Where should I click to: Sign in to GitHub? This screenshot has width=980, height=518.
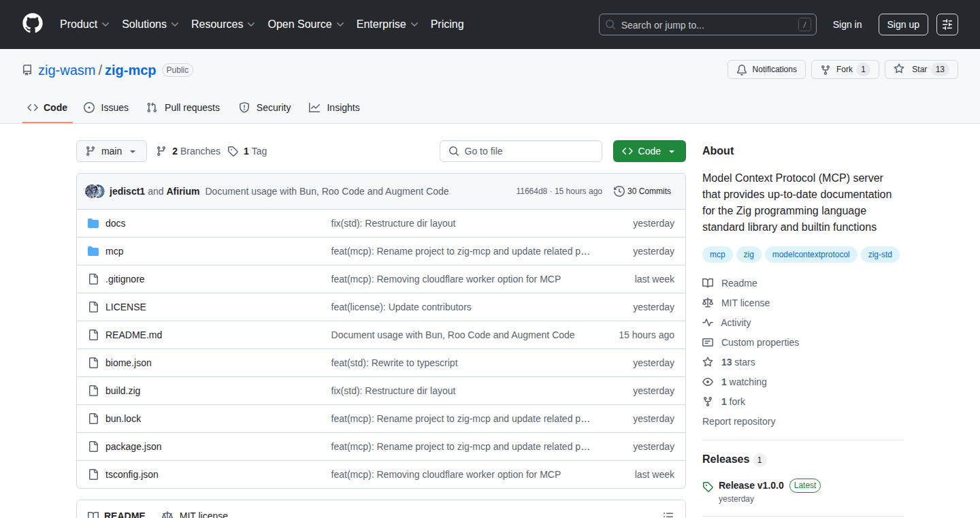[847, 25]
